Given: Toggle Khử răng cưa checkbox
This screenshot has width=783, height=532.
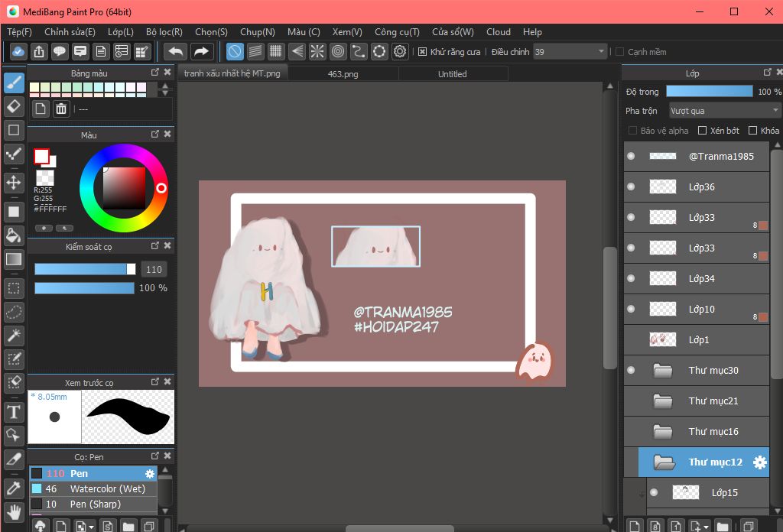Looking at the screenshot, I should point(422,52).
